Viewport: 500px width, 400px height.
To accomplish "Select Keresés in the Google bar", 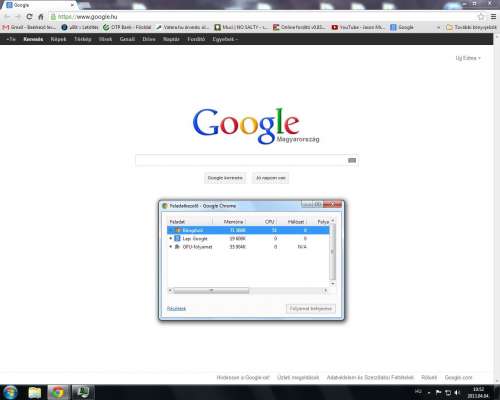I will pos(33,39).
